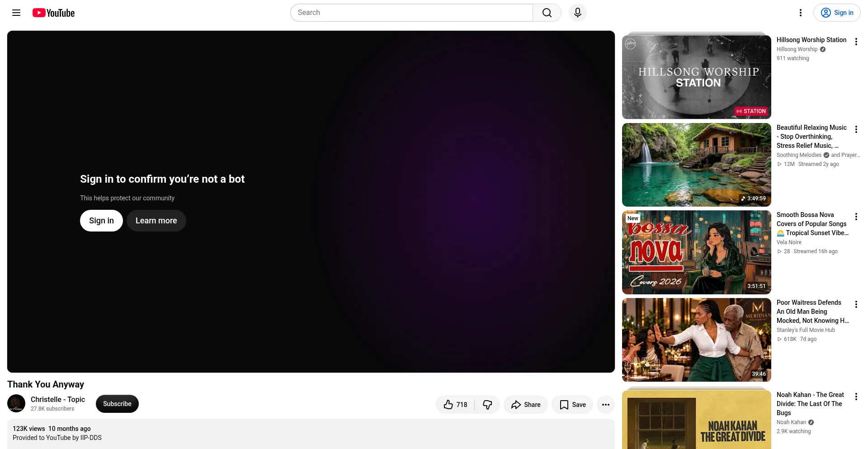Open Beautiful Relaxing Music title link
This screenshot has height=449, width=868.
pos(811,137)
